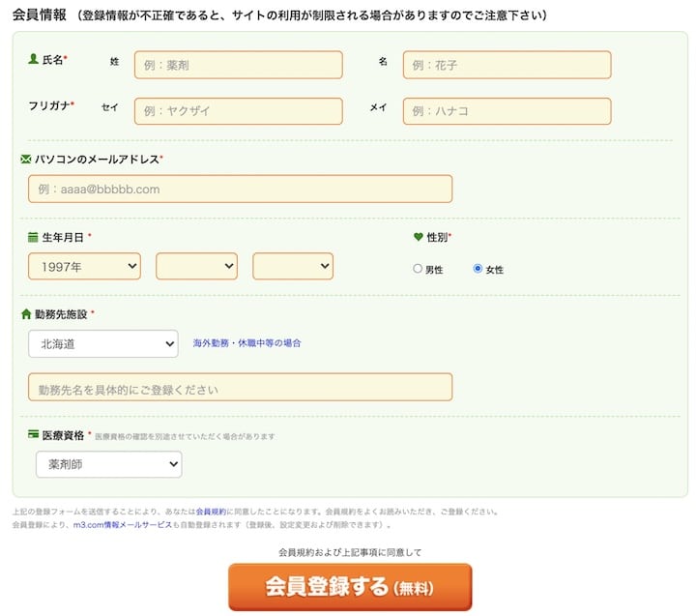Click the envelope icon beside メールアドレス label
This screenshot has width=696, height=616.
26,159
